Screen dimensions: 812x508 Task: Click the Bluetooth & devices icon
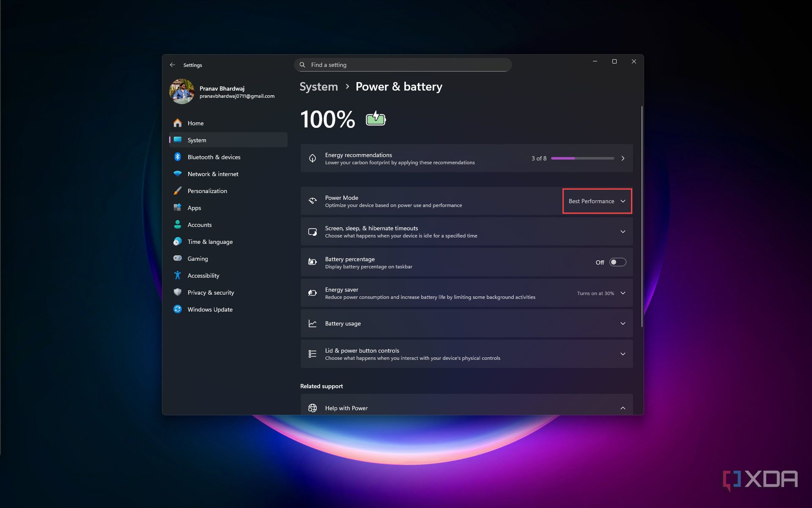(178, 157)
